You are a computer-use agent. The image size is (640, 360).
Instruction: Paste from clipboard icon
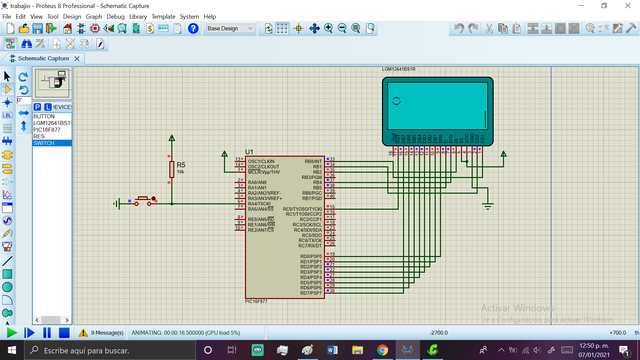(517, 29)
